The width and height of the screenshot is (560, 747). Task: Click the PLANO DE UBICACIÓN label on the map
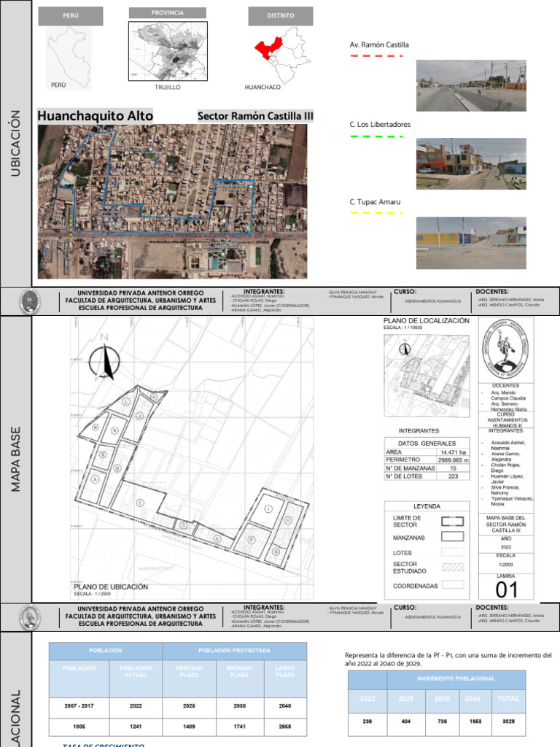click(111, 587)
